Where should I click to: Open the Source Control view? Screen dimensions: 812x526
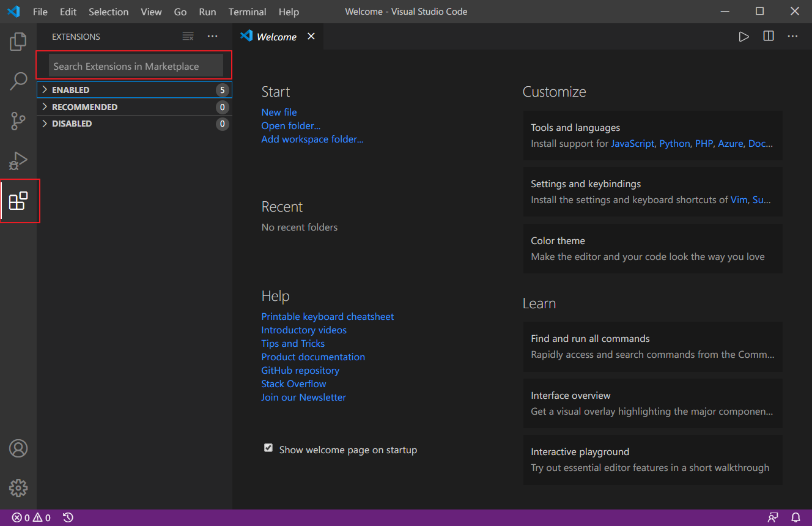18,121
